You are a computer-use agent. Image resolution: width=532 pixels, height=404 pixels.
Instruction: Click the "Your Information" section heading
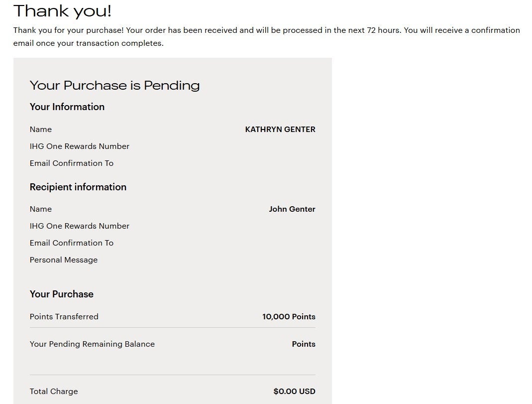(x=67, y=107)
